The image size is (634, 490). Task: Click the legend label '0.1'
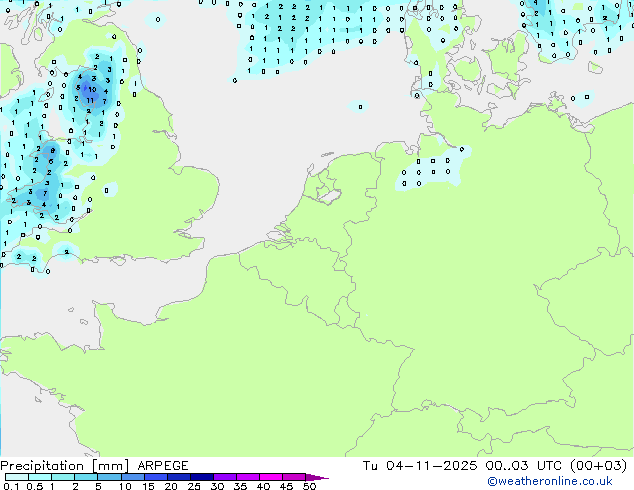pyautogui.click(x=11, y=486)
